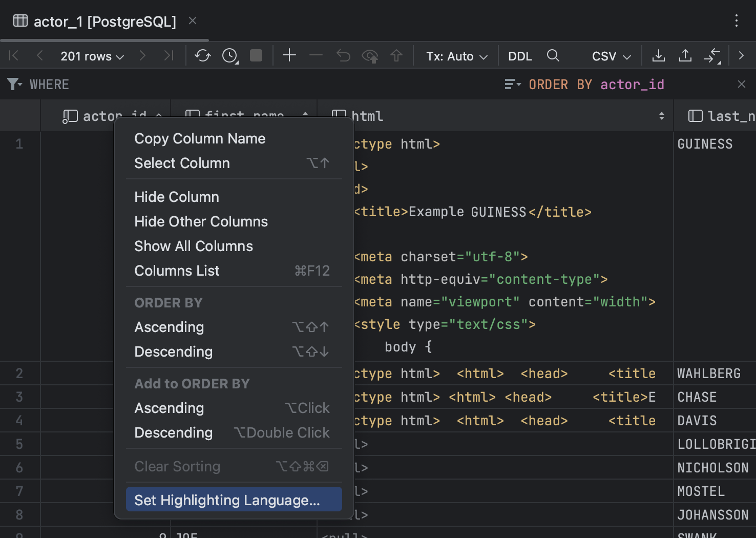Import data using the upload icon
This screenshot has width=756, height=538.
(x=685, y=55)
